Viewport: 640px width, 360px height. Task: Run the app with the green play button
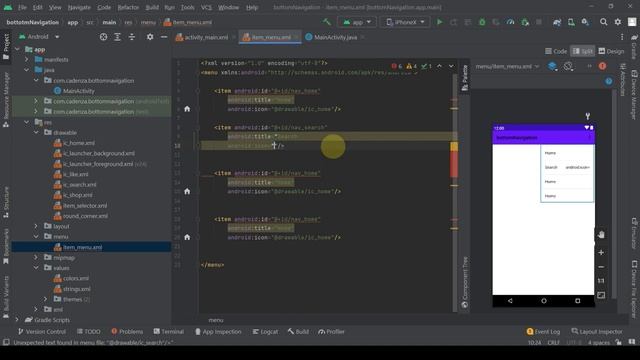[x=440, y=22]
